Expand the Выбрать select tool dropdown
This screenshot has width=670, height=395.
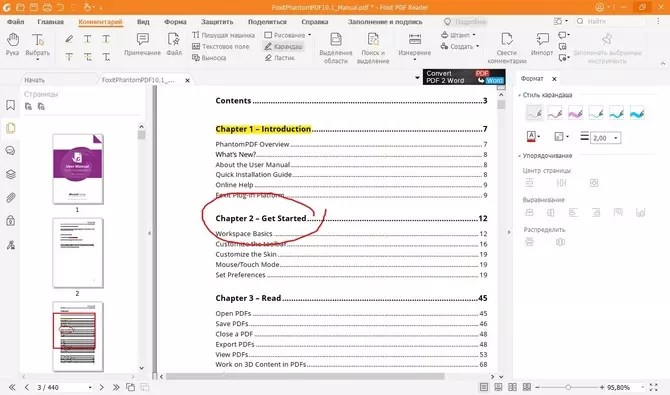pyautogui.click(x=38, y=59)
